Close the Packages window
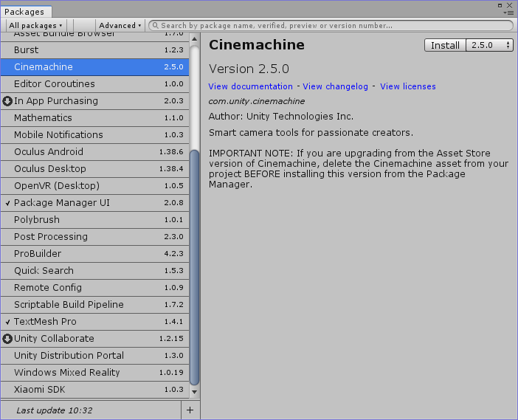Viewport: 518px width, 420px height. tap(509, 5)
